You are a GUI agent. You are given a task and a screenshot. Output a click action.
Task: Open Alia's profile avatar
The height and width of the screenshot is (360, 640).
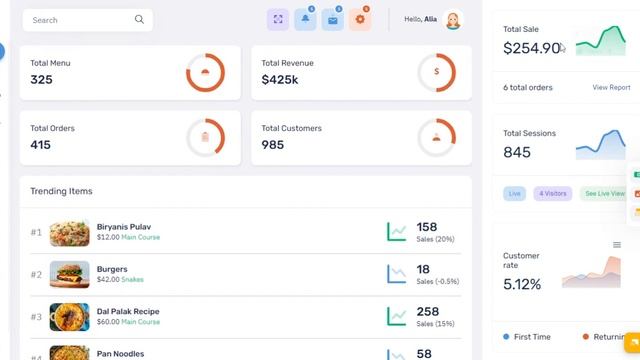[x=453, y=20]
